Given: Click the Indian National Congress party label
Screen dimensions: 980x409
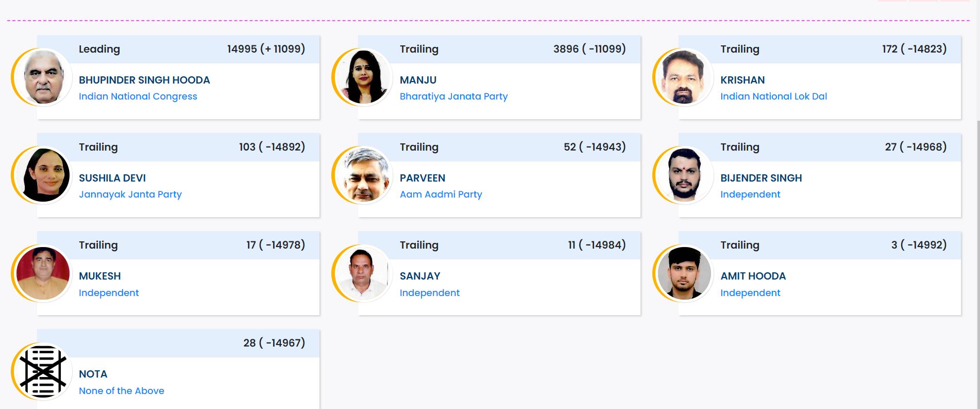Looking at the screenshot, I should (x=138, y=96).
